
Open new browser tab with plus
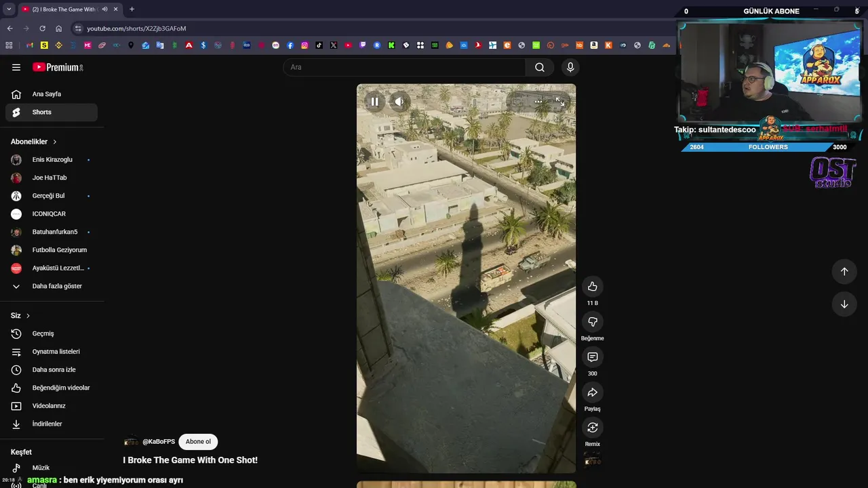[x=132, y=9]
